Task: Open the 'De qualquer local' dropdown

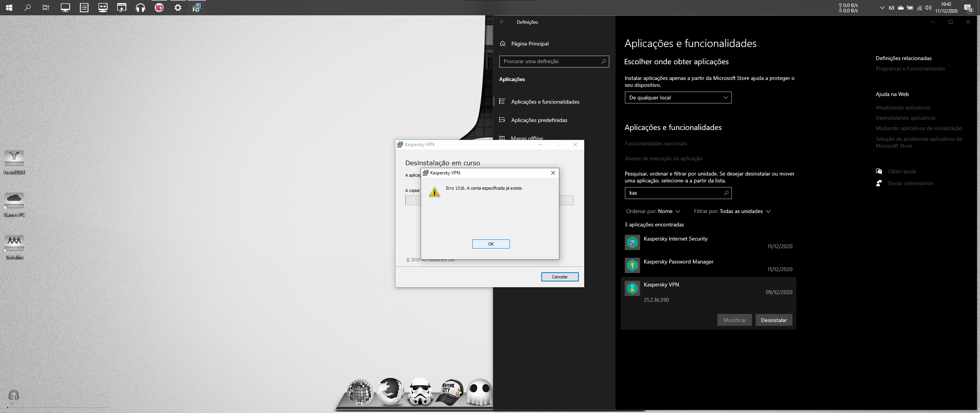Action: [678, 98]
